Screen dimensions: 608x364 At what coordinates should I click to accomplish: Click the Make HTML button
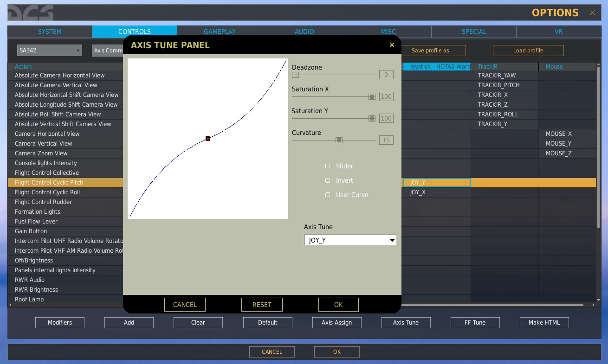[x=544, y=323]
